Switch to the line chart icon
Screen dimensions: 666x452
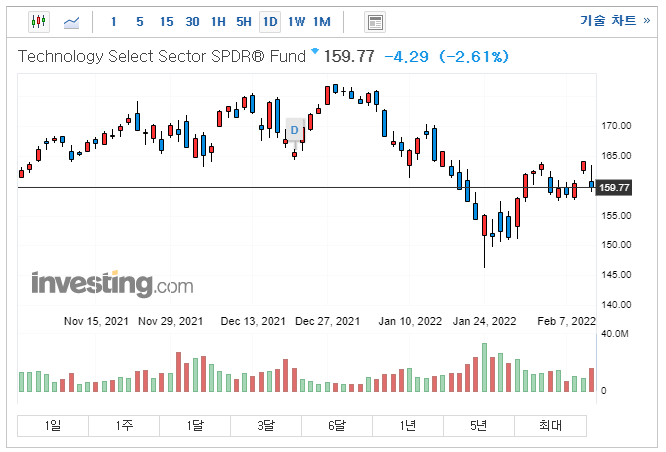(71, 22)
